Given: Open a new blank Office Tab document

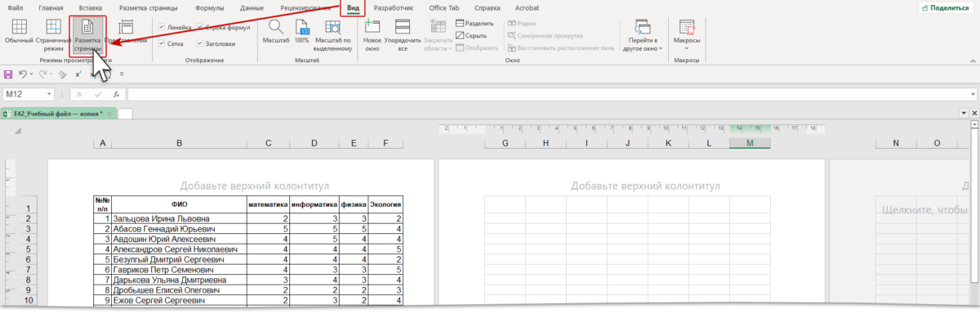Looking at the screenshot, I should pos(125,114).
